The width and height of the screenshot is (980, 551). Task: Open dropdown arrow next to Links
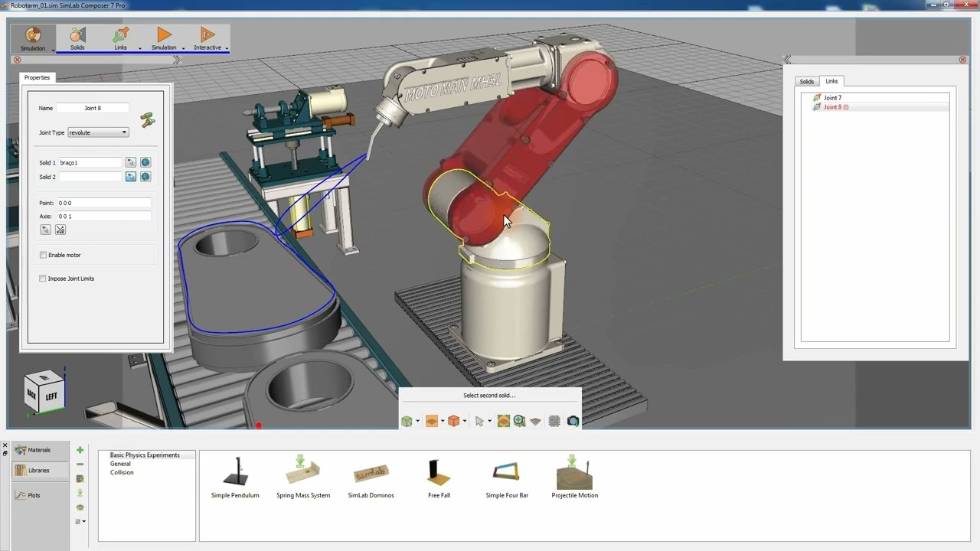[x=140, y=49]
